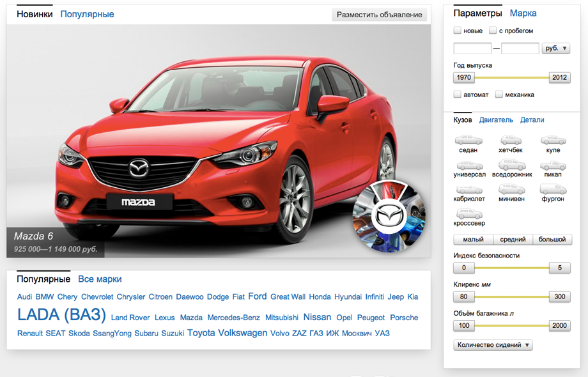Follow the Mitsubishi brand link
The height and width of the screenshot is (377, 588).
tap(282, 318)
